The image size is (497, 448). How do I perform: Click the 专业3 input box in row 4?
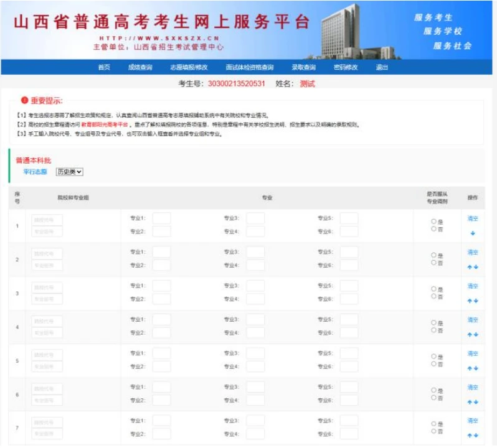pos(255,320)
